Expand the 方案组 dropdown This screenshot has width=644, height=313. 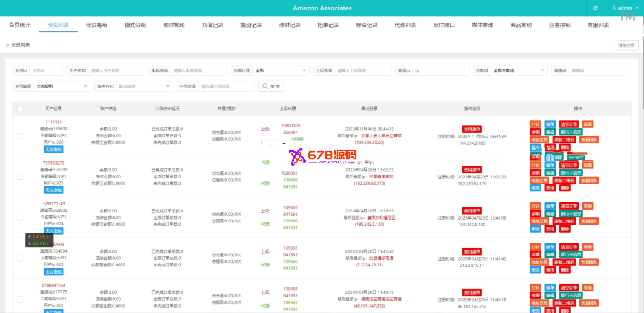519,71
